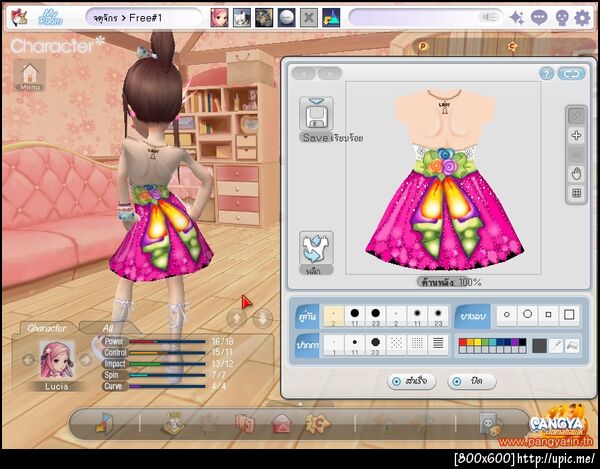Screen dimensions: 600x469
Task: Click the right close button below palette
Action: point(472,381)
